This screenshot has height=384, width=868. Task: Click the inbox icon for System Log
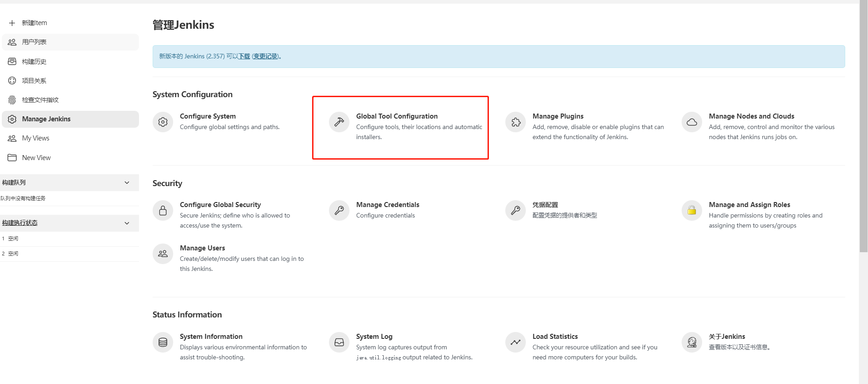339,342
